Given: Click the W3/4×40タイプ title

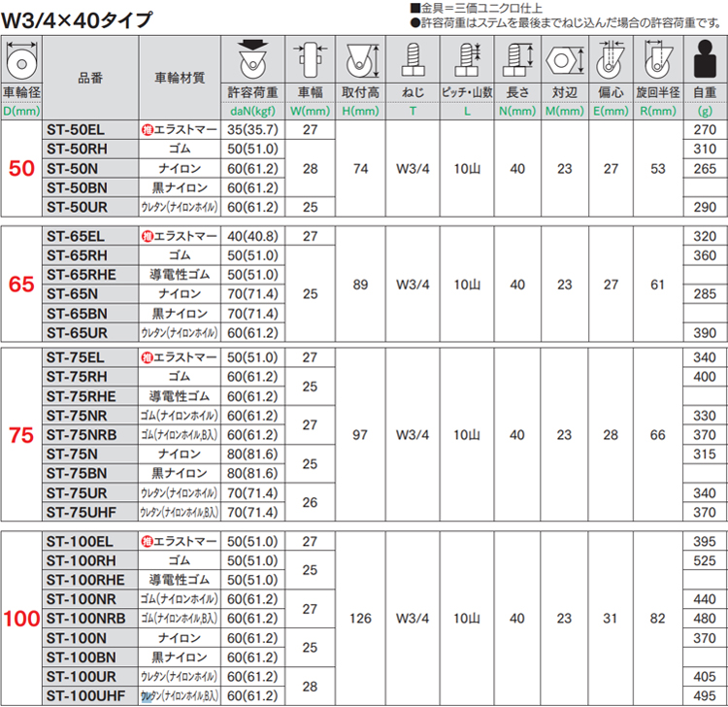Looking at the screenshot, I should tap(78, 17).
